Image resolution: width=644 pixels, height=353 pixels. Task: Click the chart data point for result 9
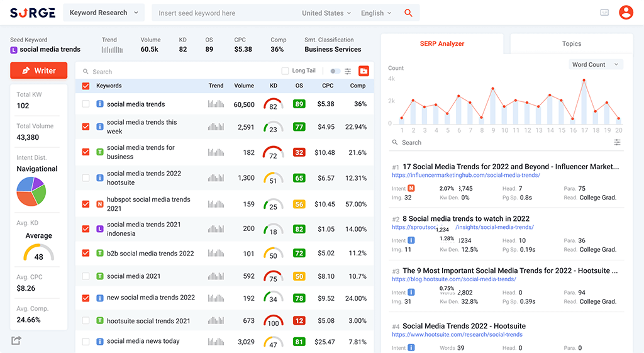(492, 88)
